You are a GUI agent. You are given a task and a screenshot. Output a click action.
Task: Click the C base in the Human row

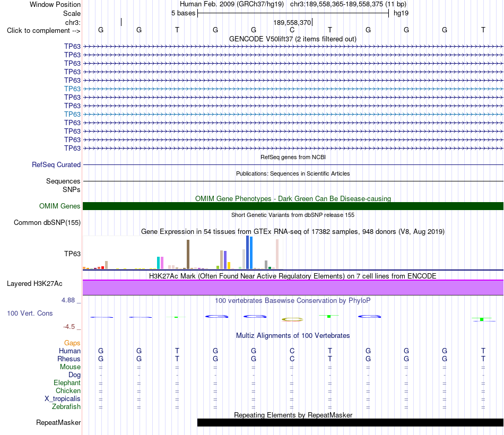point(292,351)
